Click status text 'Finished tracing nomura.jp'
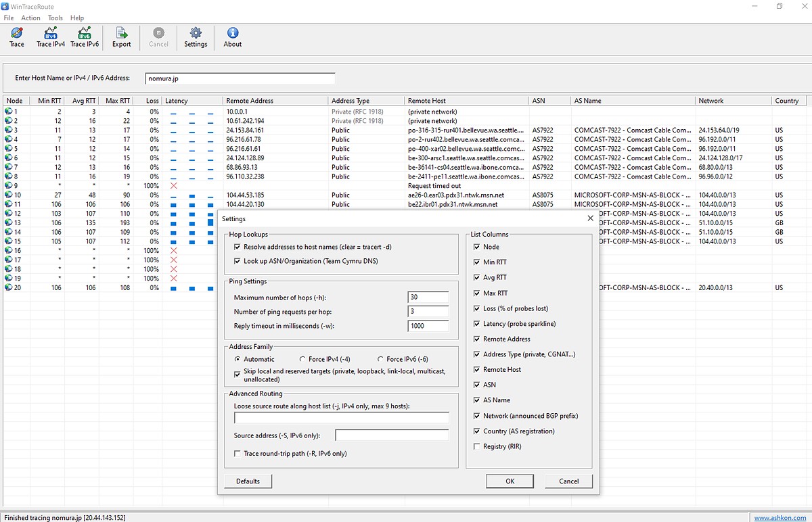The width and height of the screenshot is (812, 522). 64,518
